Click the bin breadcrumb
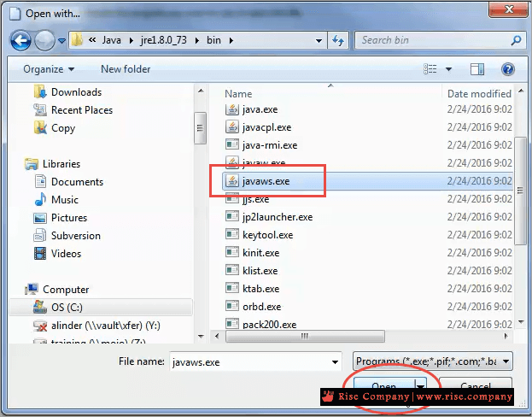The image size is (532, 417). pyautogui.click(x=213, y=40)
